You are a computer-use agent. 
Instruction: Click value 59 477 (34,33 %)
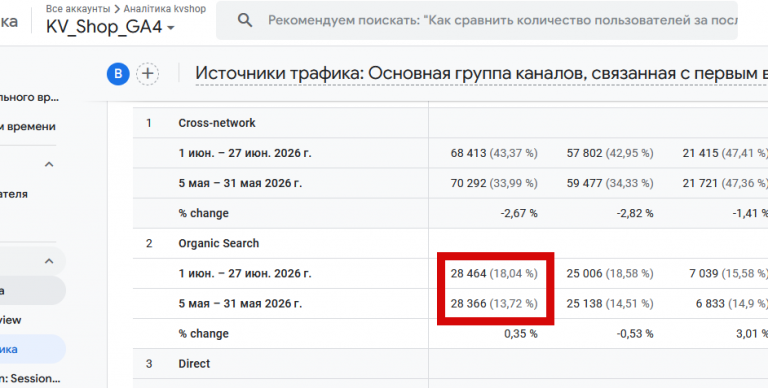[x=610, y=183]
